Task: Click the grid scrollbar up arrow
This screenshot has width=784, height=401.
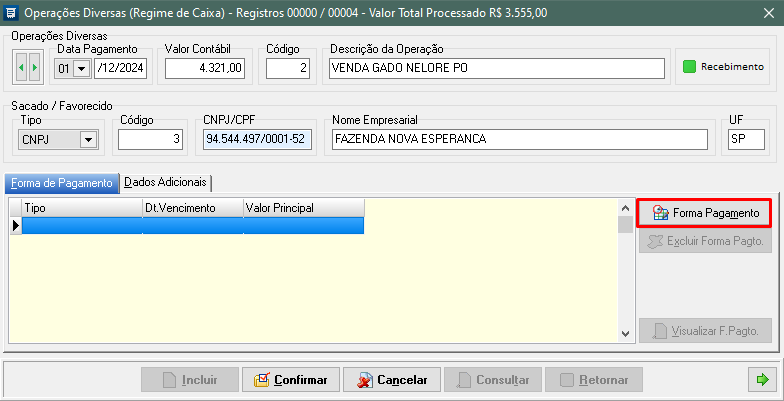Action: point(625,208)
